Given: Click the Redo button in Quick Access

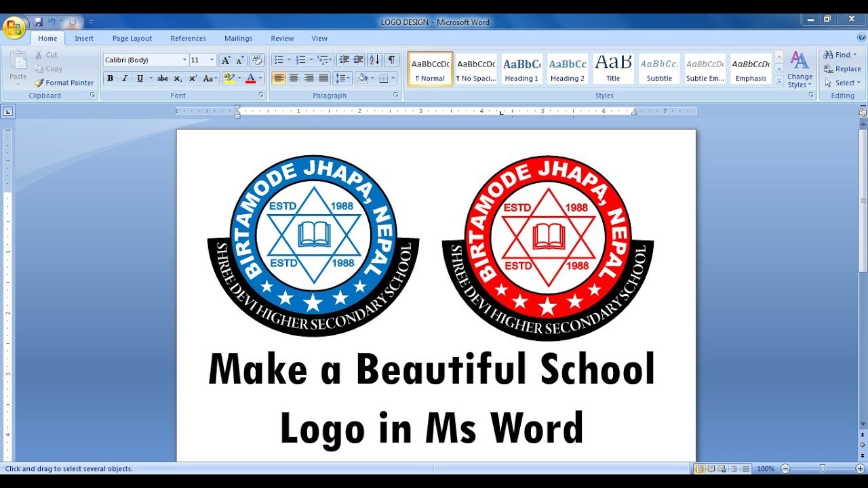Looking at the screenshot, I should [x=73, y=22].
